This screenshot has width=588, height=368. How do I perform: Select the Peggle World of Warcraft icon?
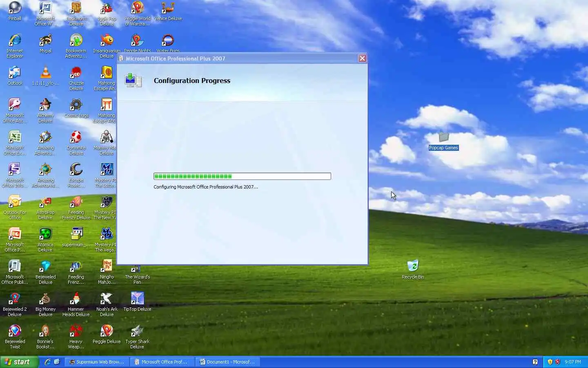tap(137, 14)
